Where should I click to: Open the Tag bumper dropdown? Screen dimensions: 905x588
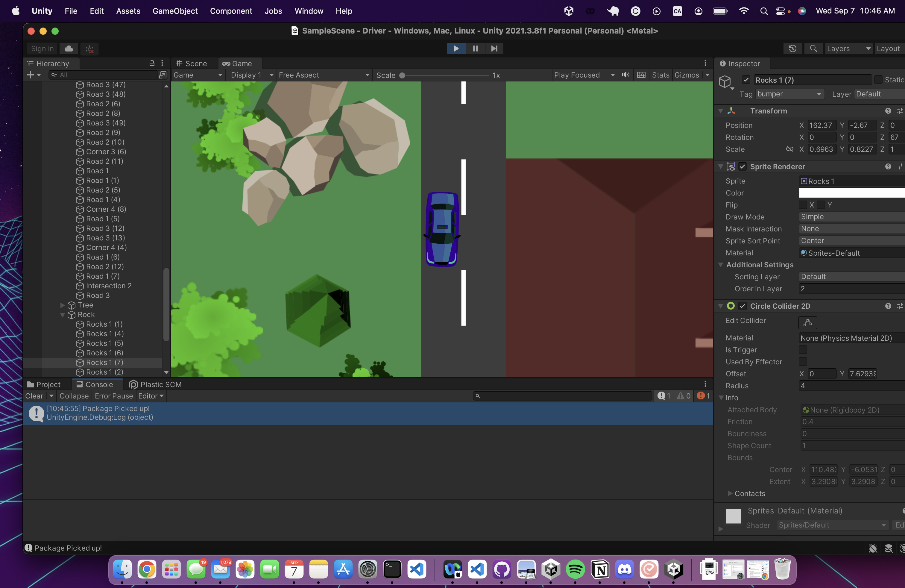(789, 94)
